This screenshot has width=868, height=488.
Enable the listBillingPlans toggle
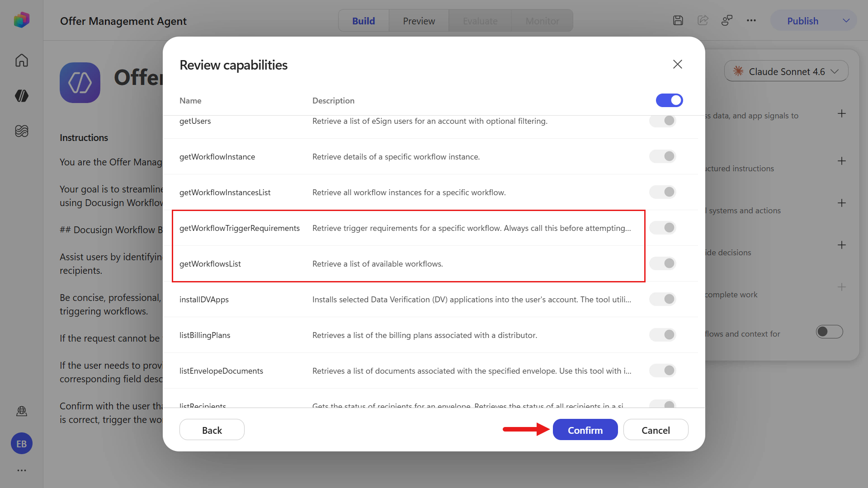[663, 335]
